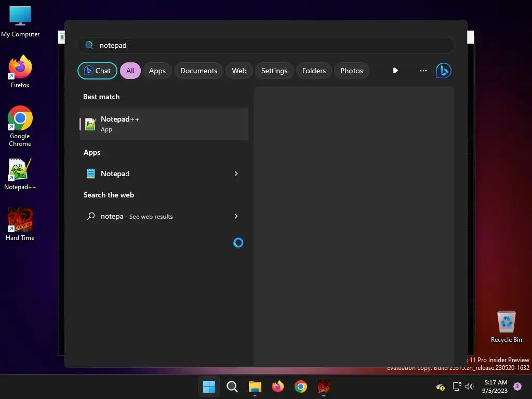Select the Web filter tab
Viewport: 532px width, 399px height.
point(239,71)
